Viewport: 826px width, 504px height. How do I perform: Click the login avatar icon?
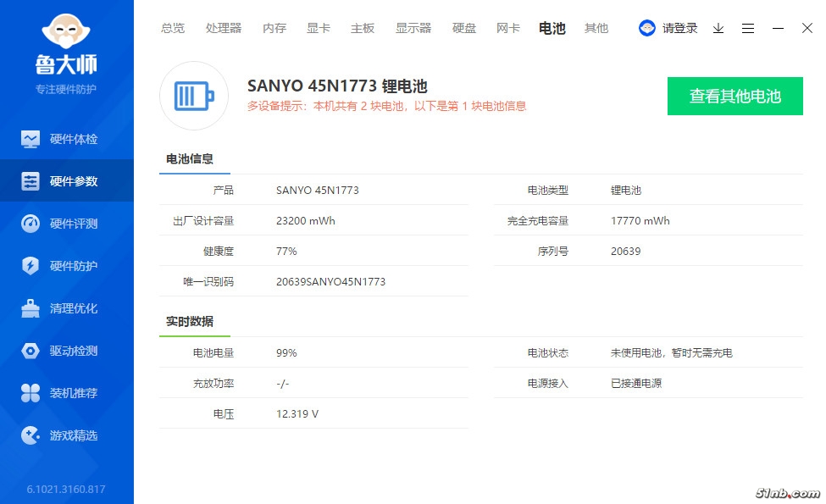click(x=647, y=28)
